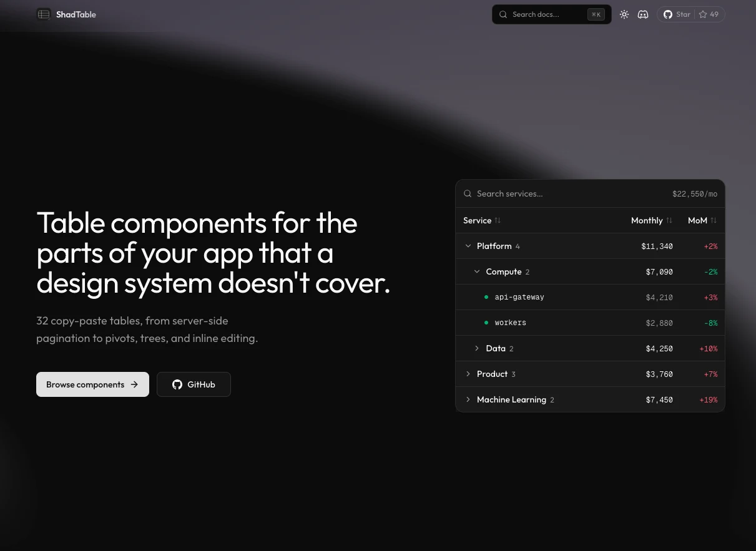Expand the Product row
The image size is (756, 551).
(x=468, y=374)
